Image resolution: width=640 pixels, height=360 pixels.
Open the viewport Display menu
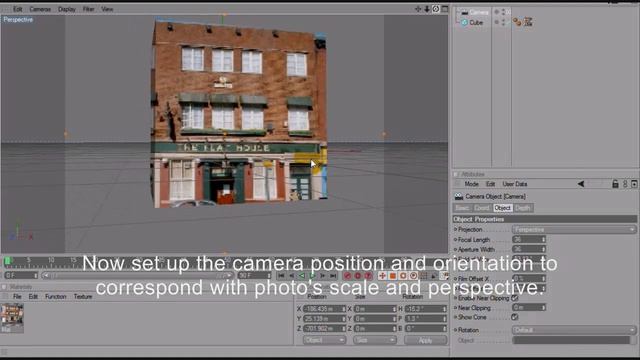pyautogui.click(x=67, y=9)
